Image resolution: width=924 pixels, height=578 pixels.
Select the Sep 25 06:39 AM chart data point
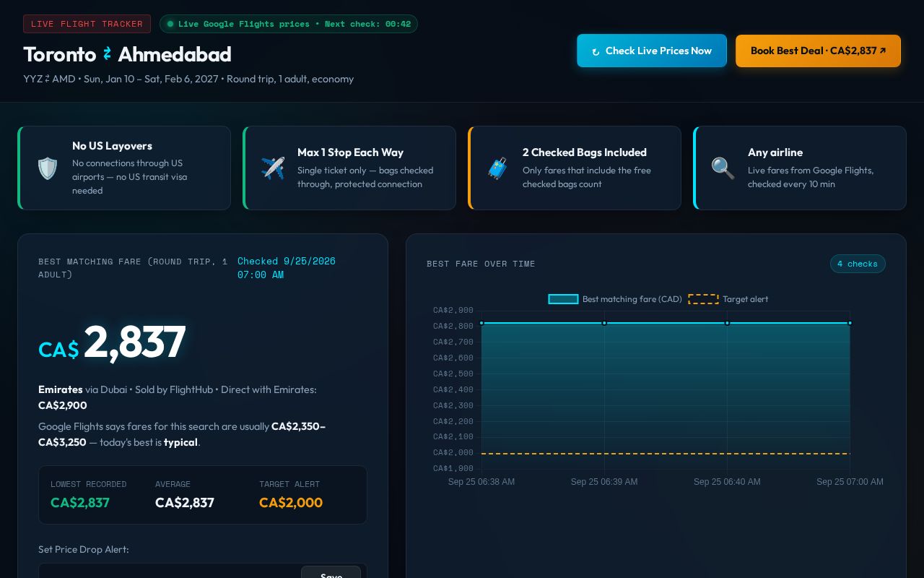click(604, 323)
